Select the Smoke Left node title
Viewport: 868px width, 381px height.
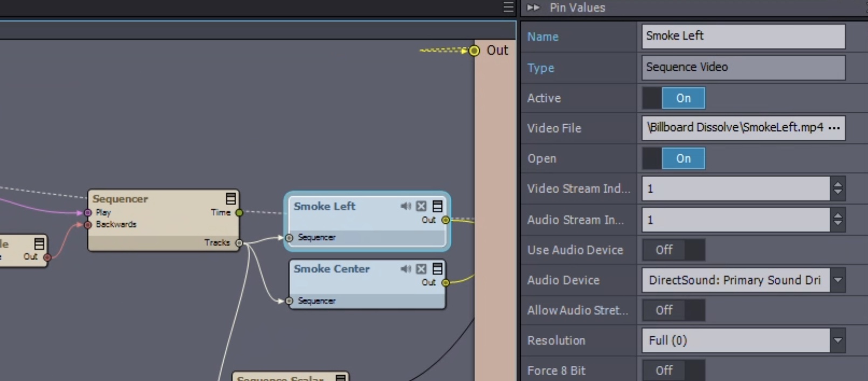[x=324, y=206]
